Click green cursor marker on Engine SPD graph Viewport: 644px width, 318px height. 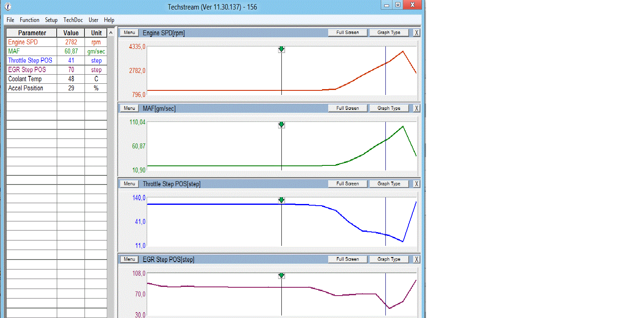281,49
